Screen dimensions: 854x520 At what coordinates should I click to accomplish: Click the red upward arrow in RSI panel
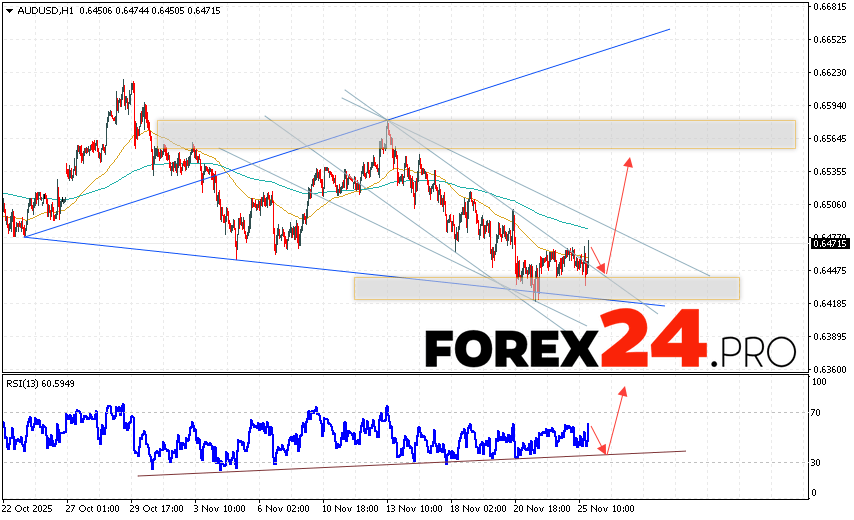tap(615, 419)
